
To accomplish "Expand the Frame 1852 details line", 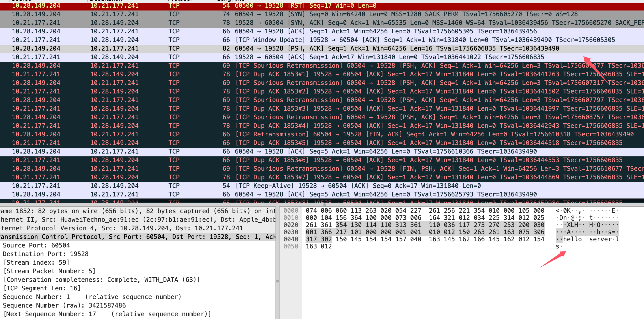I will point(125,211).
